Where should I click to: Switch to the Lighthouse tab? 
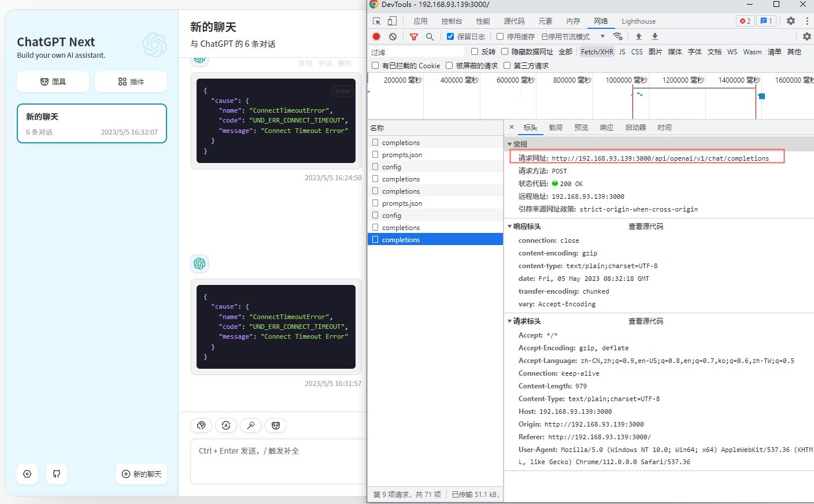click(x=638, y=21)
